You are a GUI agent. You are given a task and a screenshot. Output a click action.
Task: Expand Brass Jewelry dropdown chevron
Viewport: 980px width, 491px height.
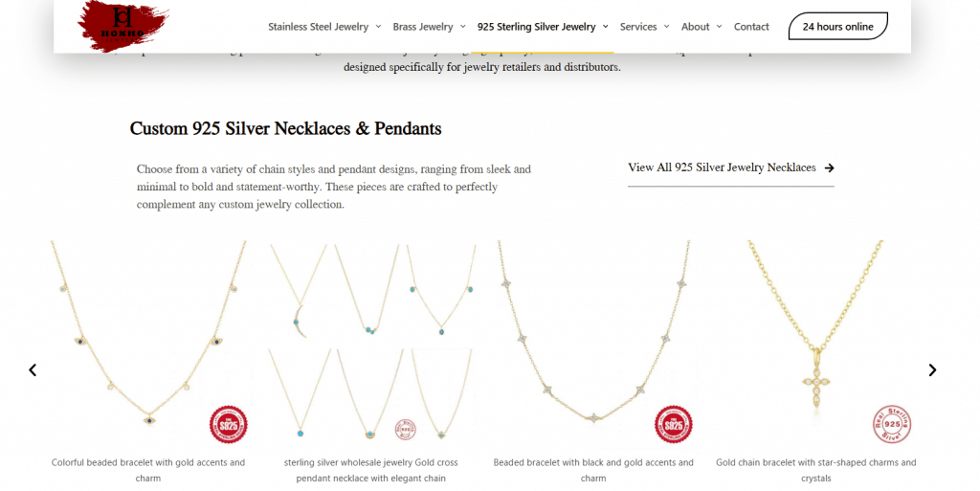[462, 26]
